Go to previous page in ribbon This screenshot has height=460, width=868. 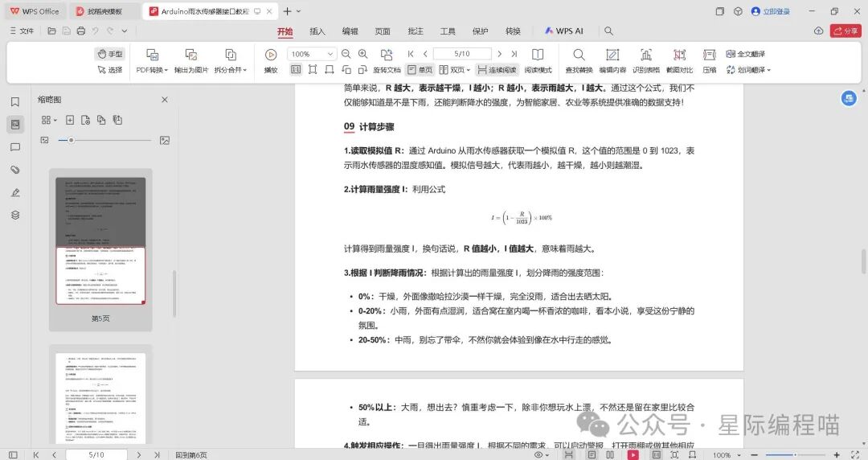pyautogui.click(x=425, y=54)
